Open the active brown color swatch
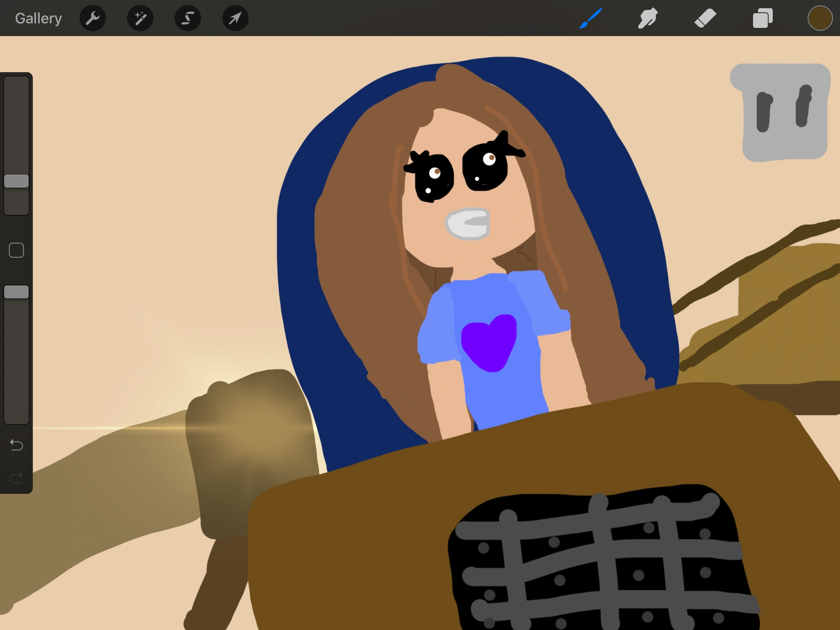 tap(820, 18)
